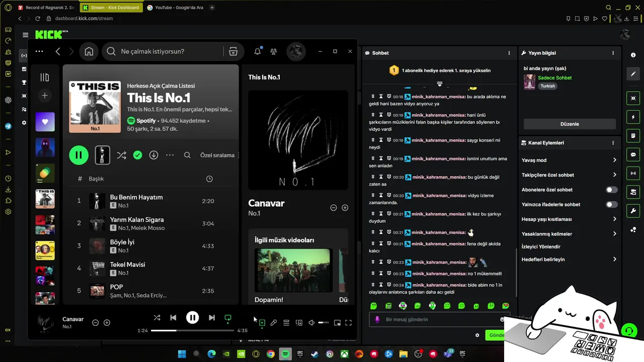Click İzleyici Yönlendir option
The height and width of the screenshot is (362, 644).
click(541, 247)
